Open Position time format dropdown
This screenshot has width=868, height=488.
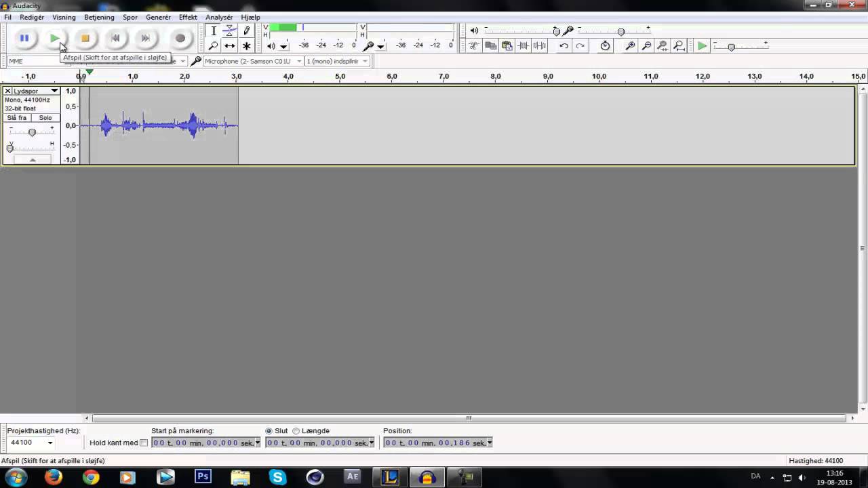(x=490, y=443)
